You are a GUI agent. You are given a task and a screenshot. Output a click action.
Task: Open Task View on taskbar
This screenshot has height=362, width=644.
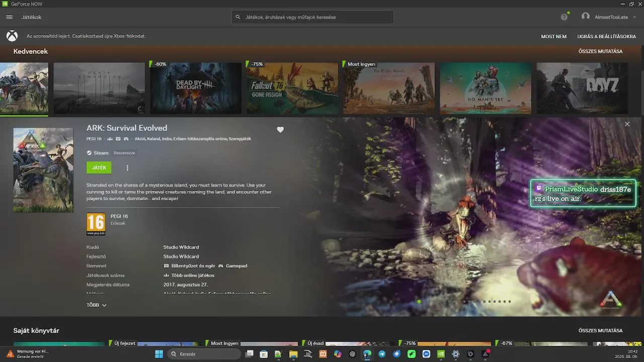coord(249,354)
